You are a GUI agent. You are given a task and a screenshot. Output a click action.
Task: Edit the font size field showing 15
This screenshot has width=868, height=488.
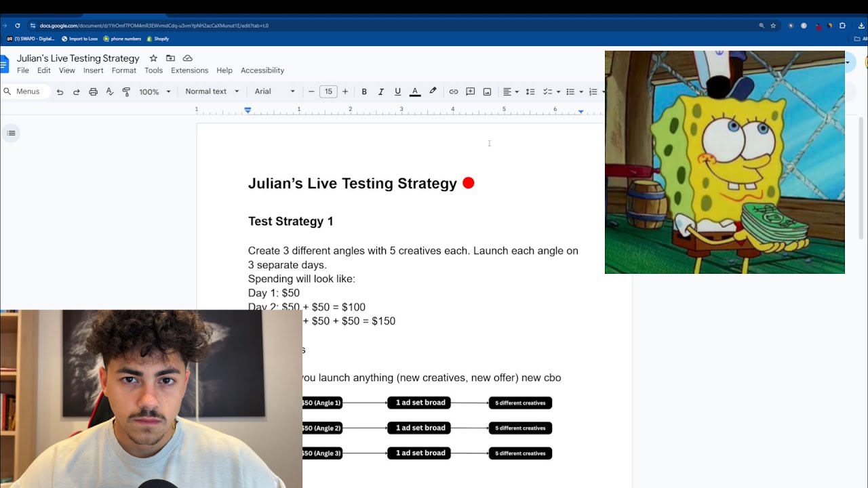tap(328, 91)
